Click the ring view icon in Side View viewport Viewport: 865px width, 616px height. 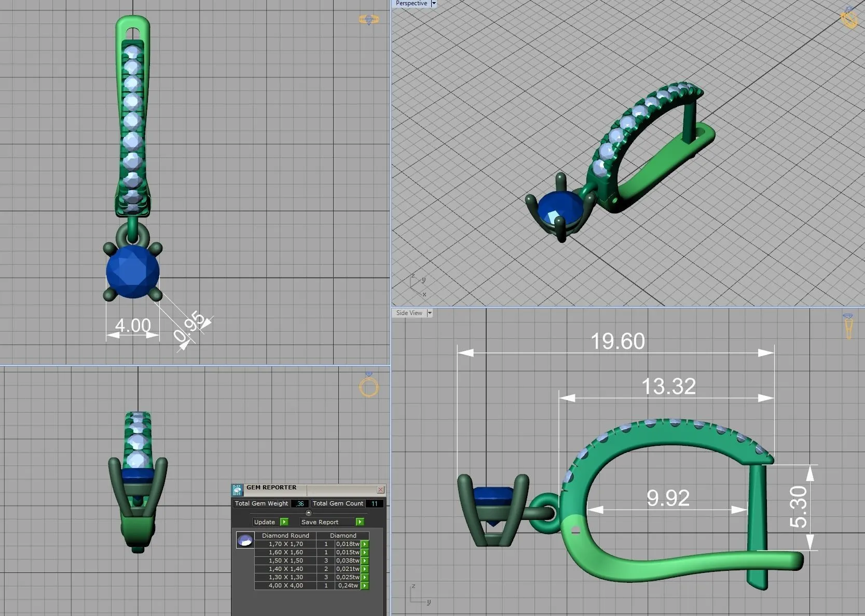(x=848, y=327)
